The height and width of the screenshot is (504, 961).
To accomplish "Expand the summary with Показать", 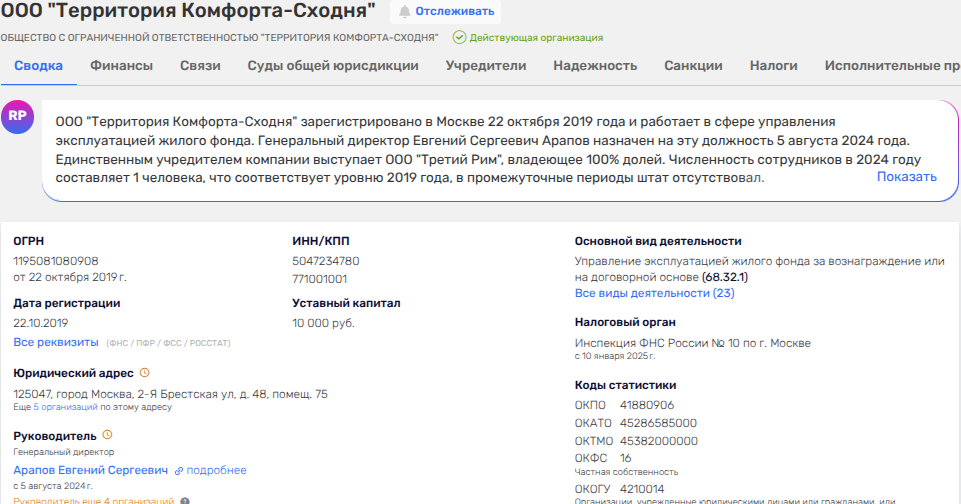I will tap(906, 177).
